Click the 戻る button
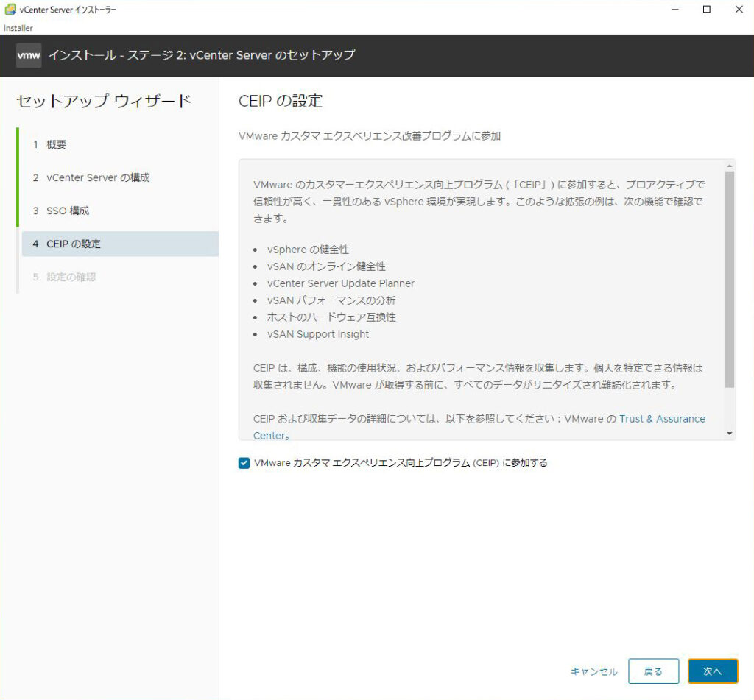754x700 pixels. 653,671
